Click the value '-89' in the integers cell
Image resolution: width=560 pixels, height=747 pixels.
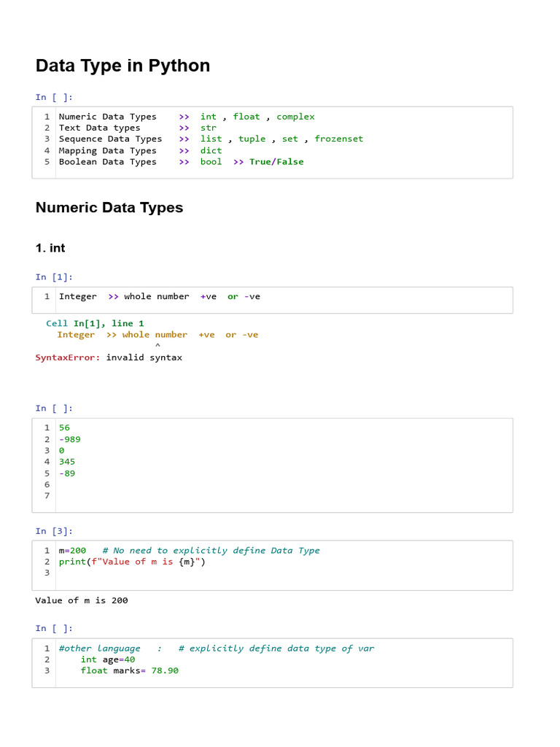click(x=67, y=473)
